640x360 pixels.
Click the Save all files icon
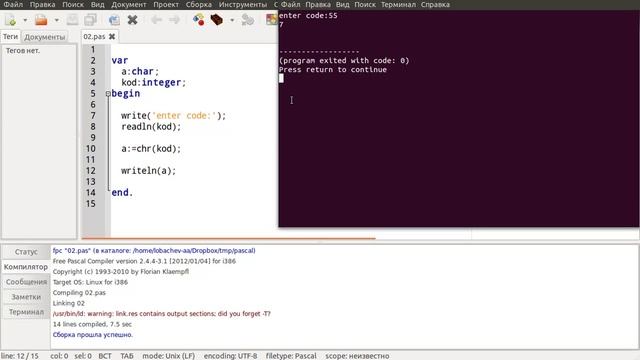click(x=90, y=20)
